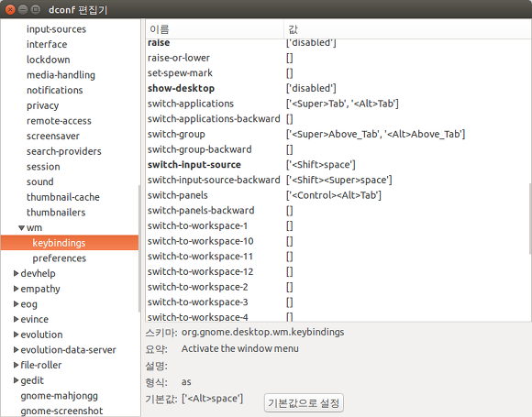532x417 pixels.
Task: Edit the ['<Shift><Super>space'] value
Action: [x=339, y=180]
